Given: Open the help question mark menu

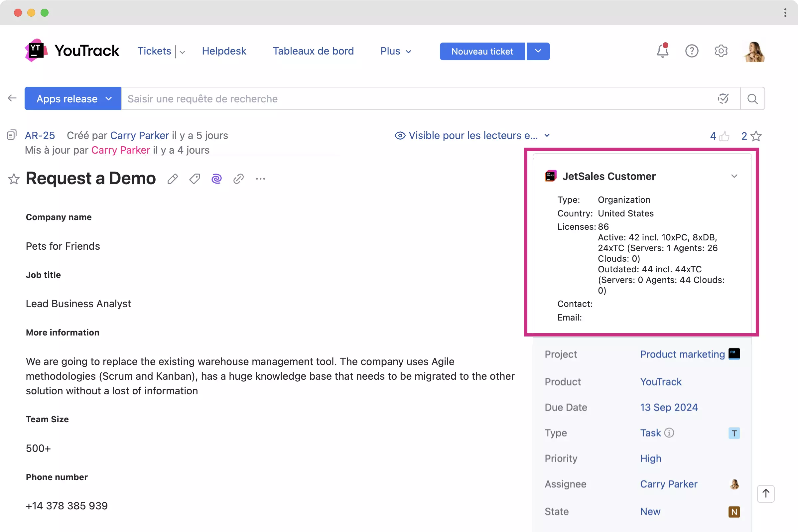Looking at the screenshot, I should (x=692, y=51).
